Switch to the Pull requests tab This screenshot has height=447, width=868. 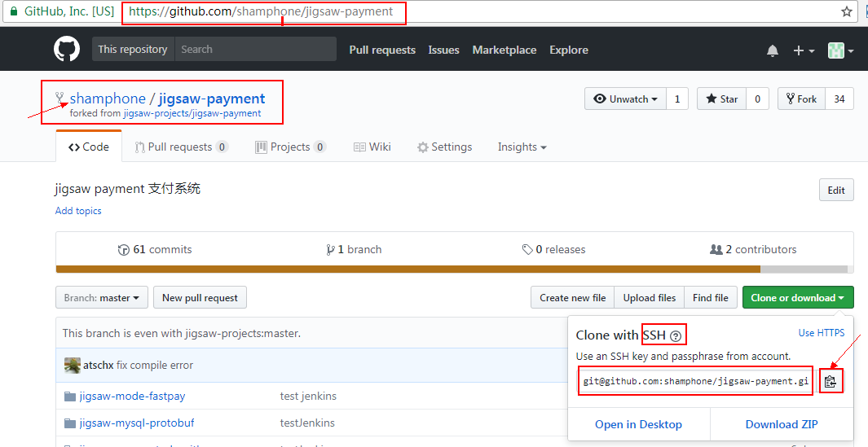click(x=181, y=147)
